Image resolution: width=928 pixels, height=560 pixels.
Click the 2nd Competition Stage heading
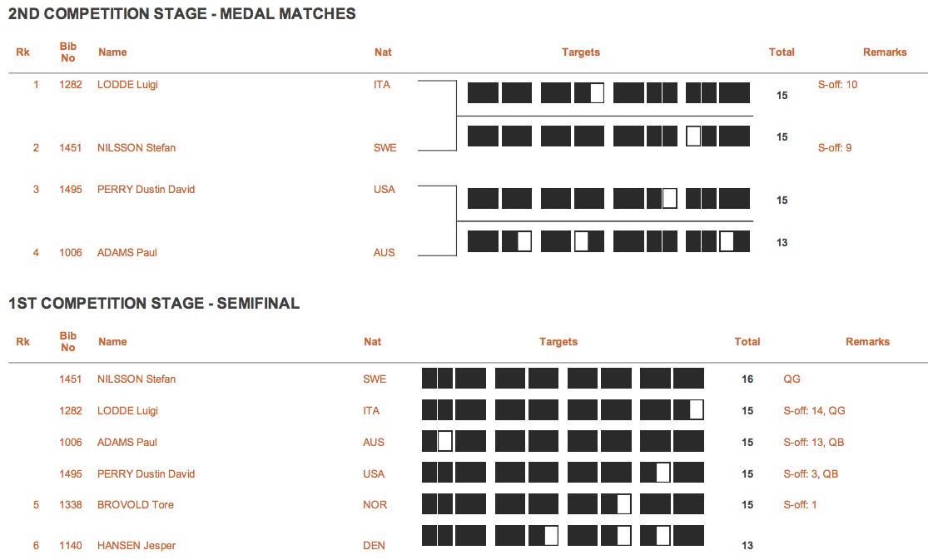click(182, 13)
